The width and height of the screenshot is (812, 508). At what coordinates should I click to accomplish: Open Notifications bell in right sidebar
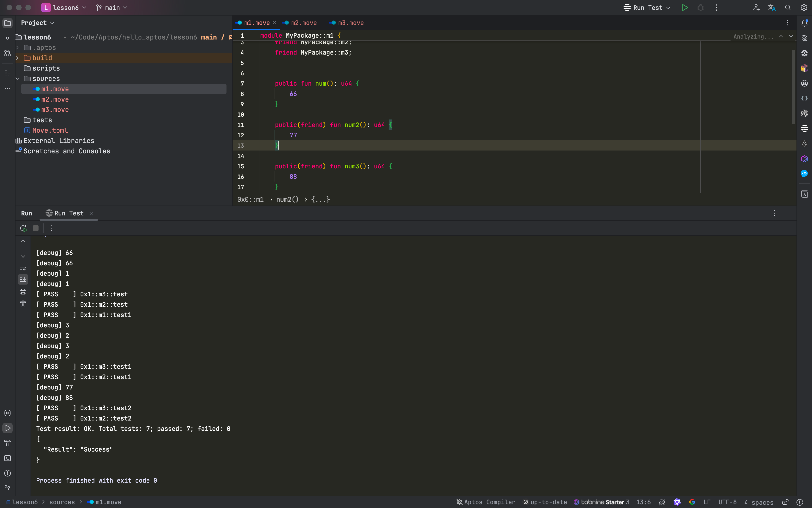tap(804, 23)
